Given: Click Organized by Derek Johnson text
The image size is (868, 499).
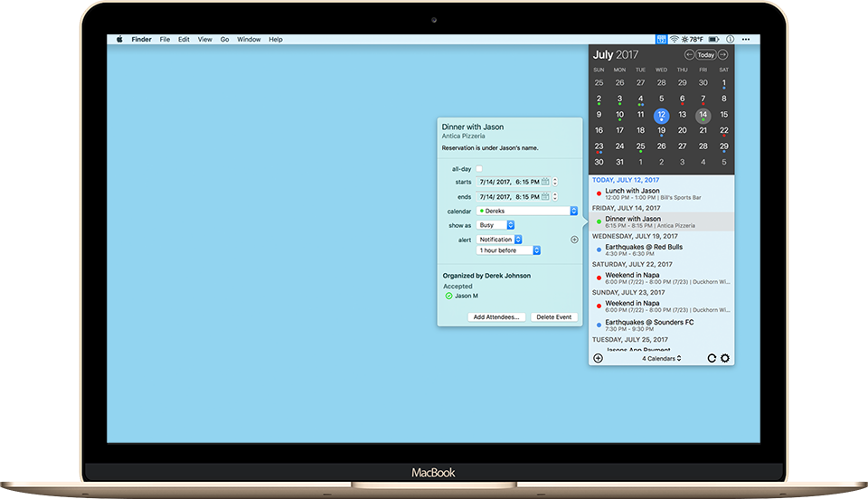Looking at the screenshot, I should pos(486,276).
